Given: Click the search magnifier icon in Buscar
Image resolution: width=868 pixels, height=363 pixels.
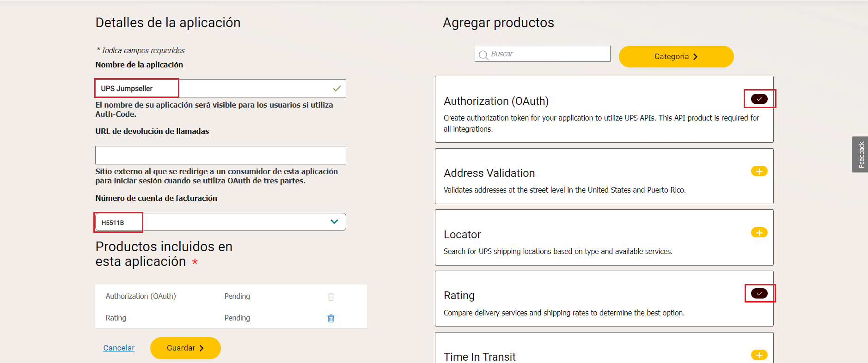Looking at the screenshot, I should coord(483,55).
